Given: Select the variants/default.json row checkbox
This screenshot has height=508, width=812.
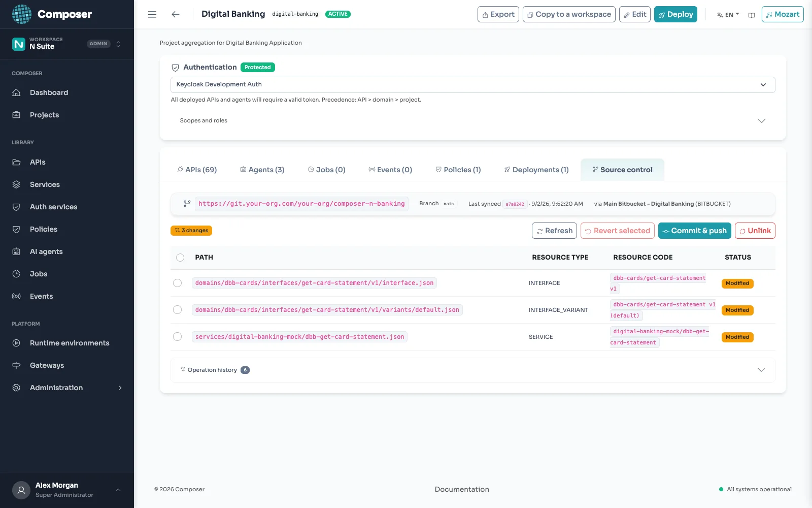Looking at the screenshot, I should coord(177,310).
